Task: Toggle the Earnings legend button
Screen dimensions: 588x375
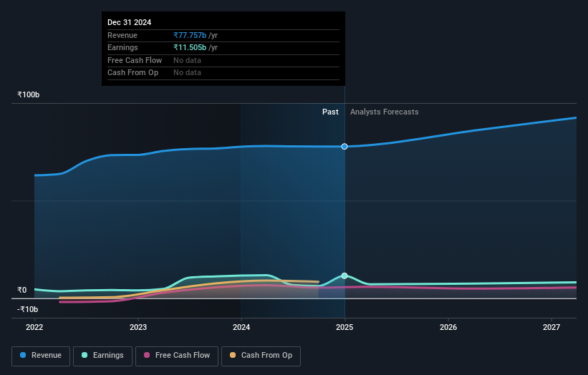Action: click(102, 356)
